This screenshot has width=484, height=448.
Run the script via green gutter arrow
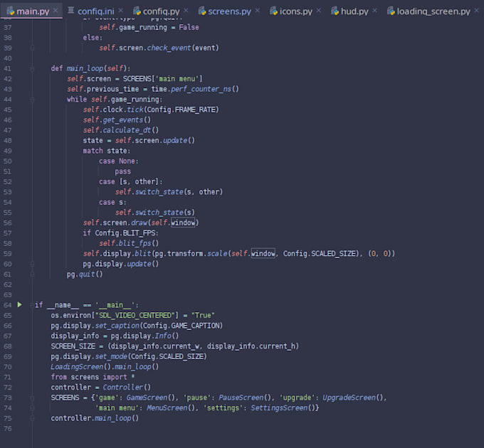point(20,305)
